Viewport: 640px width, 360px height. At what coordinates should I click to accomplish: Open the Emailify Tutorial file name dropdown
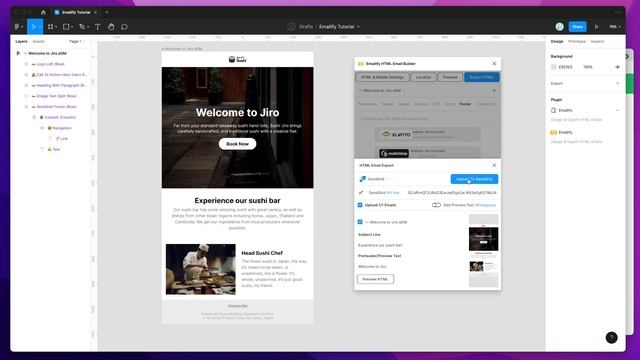358,27
